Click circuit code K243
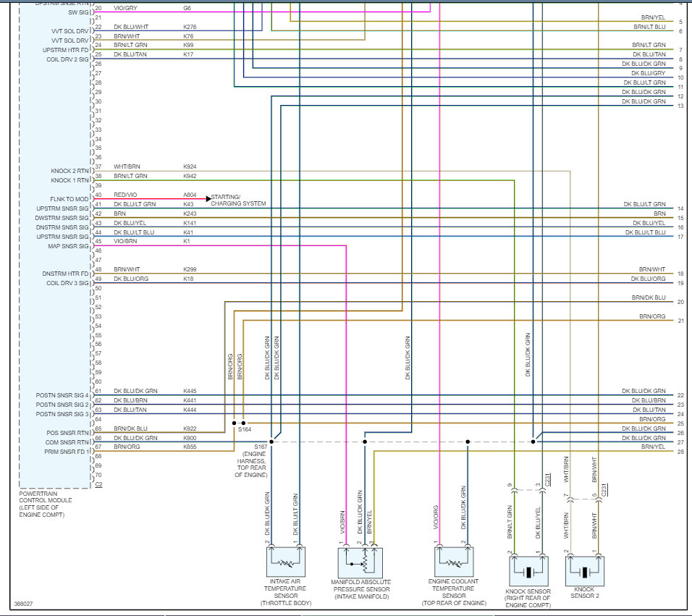 coord(190,213)
